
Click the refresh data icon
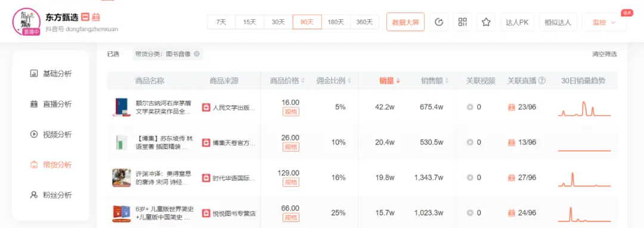(x=439, y=22)
